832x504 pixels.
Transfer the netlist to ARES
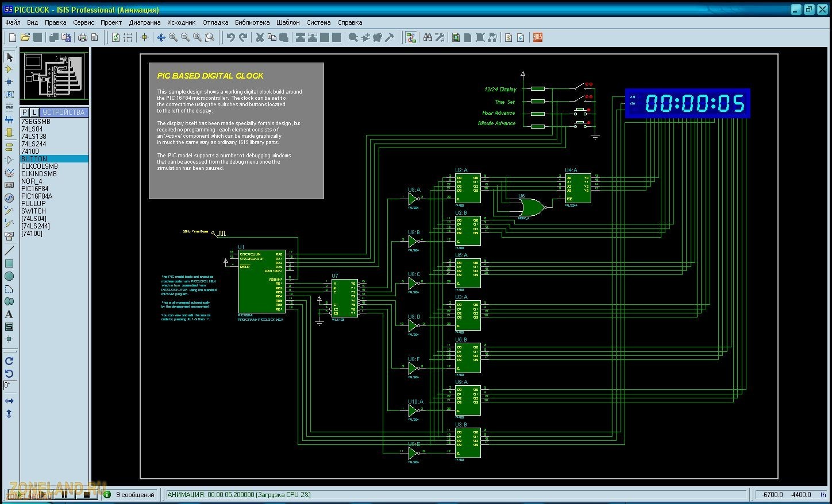click(x=538, y=37)
